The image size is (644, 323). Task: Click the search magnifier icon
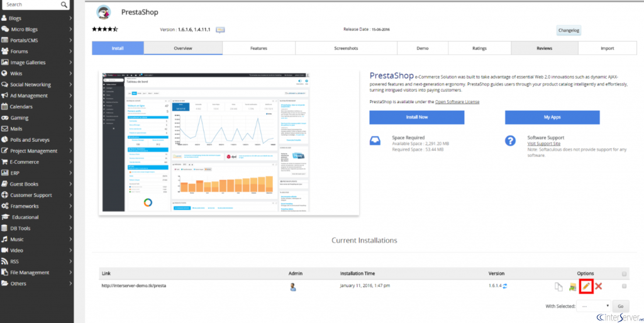tap(64, 4)
